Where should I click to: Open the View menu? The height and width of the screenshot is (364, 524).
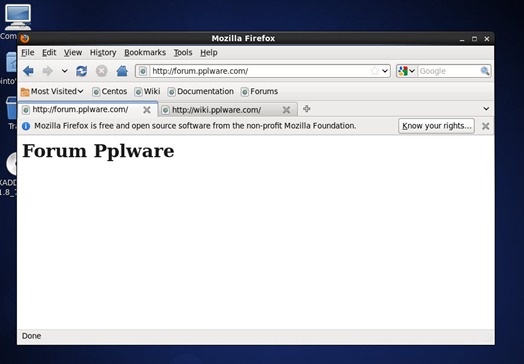(x=73, y=52)
